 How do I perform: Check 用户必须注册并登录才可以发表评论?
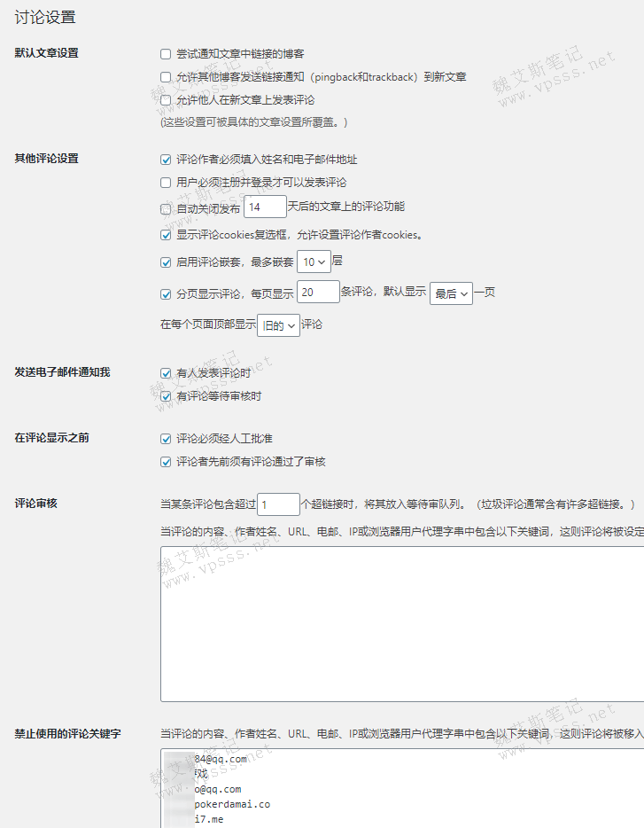click(166, 183)
